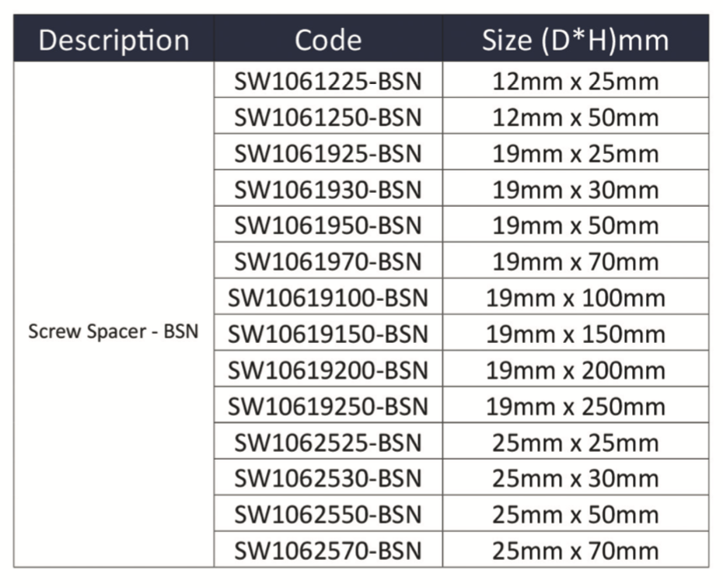723x588 pixels.
Task: Click the 25mm x 50mm size cell
Action: point(575,515)
